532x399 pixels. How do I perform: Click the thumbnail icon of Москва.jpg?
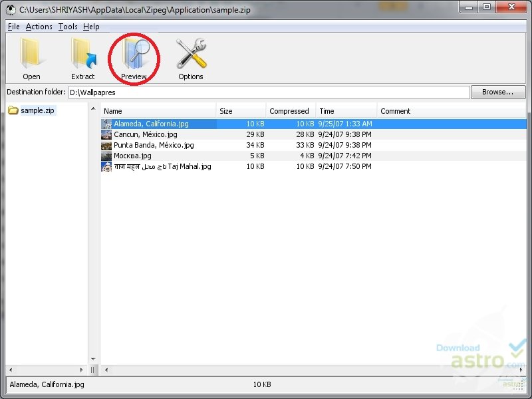tap(106, 156)
